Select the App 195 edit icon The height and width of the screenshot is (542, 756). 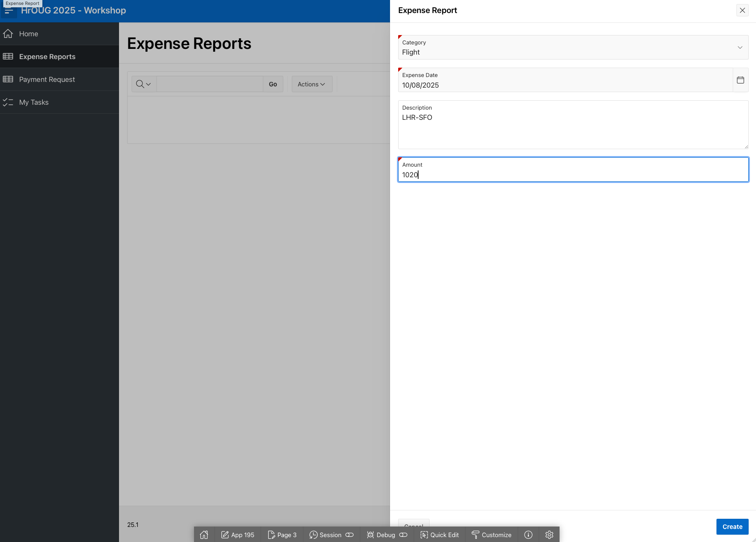[225, 535]
